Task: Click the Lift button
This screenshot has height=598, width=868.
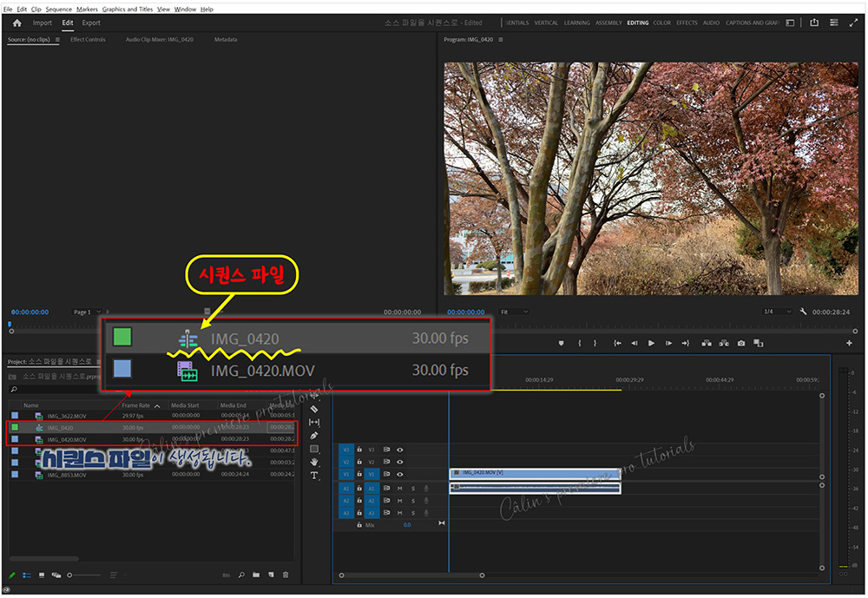Action: 707,344
